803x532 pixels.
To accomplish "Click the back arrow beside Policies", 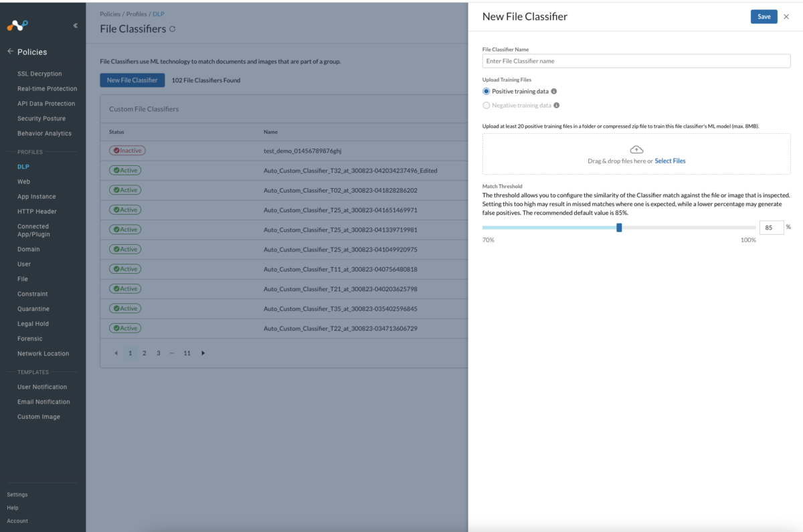I will coord(10,52).
